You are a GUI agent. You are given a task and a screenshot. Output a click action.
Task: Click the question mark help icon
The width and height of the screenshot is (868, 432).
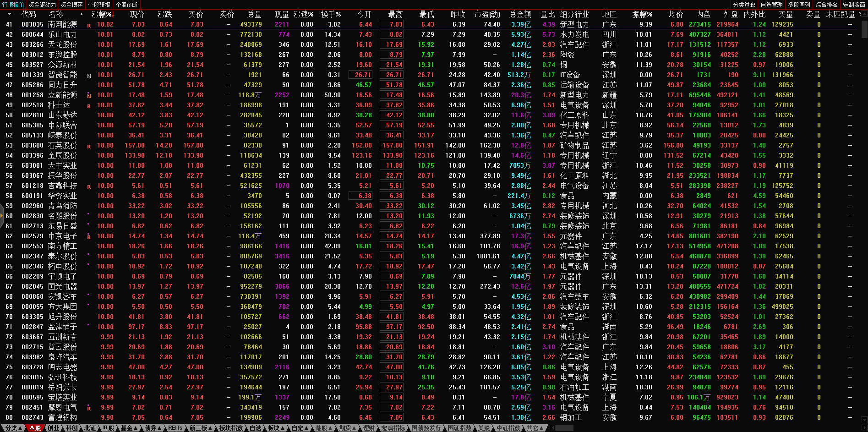point(860,14)
